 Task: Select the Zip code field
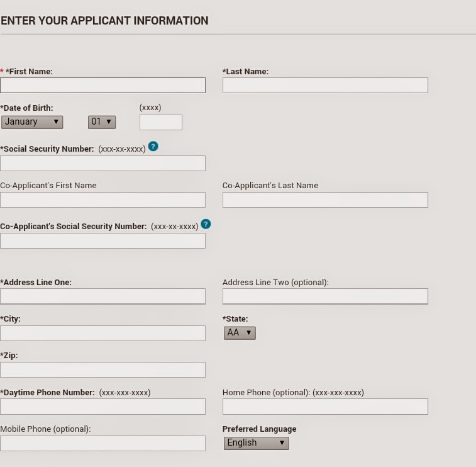point(103,370)
